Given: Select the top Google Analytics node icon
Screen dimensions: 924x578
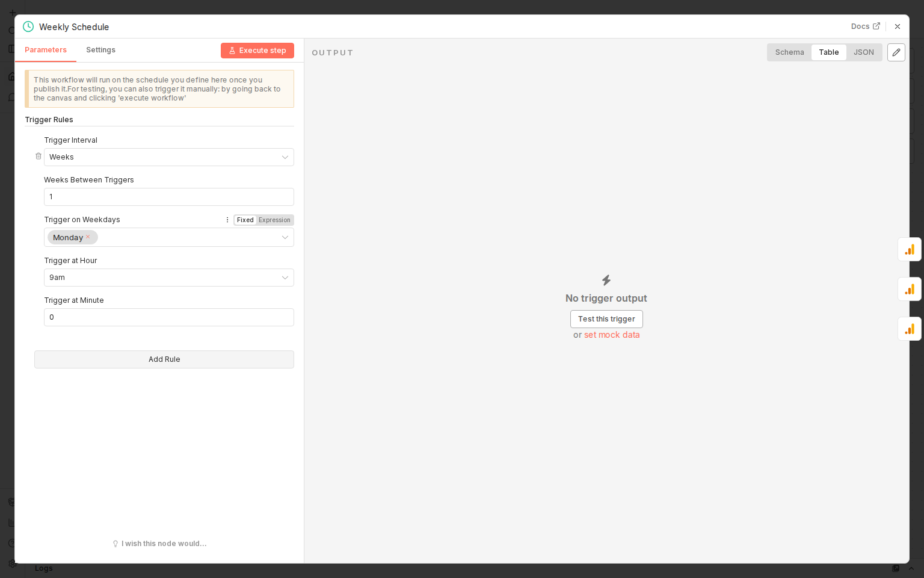Looking at the screenshot, I should point(910,249).
